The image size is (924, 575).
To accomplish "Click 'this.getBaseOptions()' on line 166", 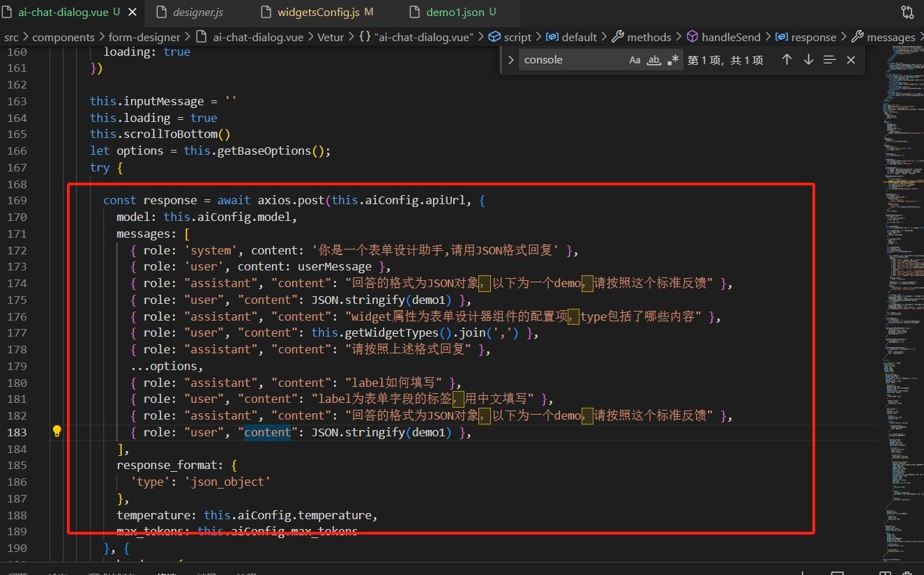I will tap(255, 151).
